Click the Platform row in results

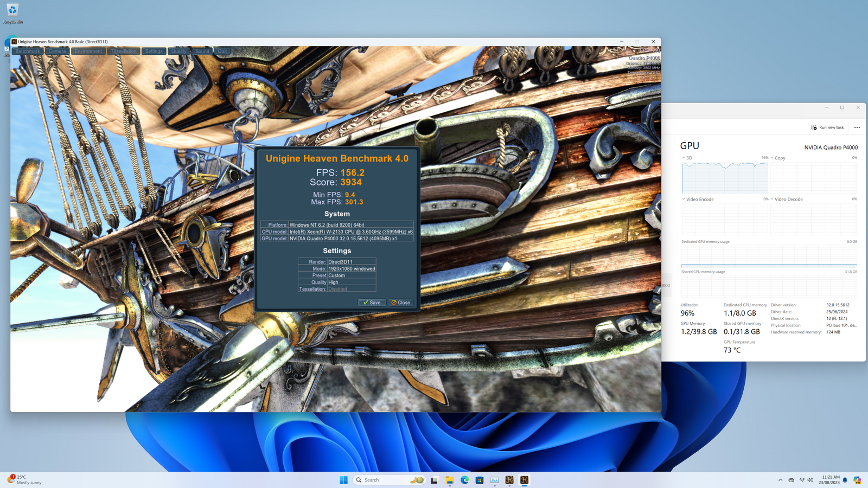pyautogui.click(x=337, y=224)
